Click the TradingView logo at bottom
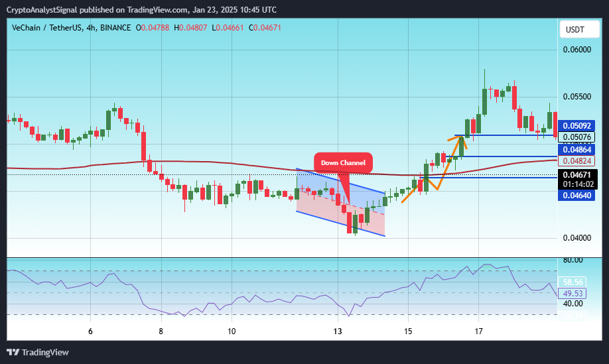 [38, 352]
